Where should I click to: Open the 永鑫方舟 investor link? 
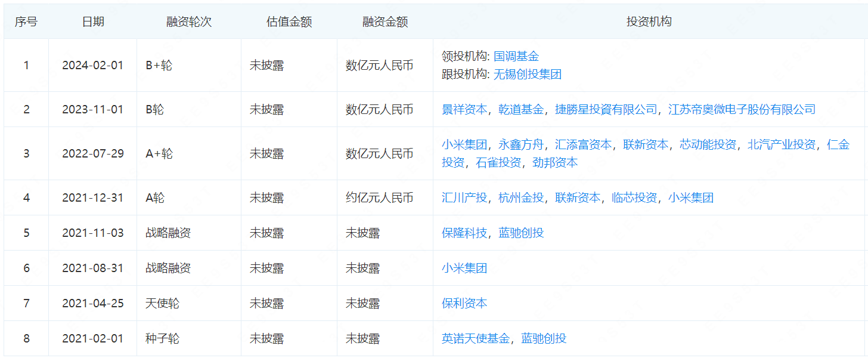coord(521,144)
